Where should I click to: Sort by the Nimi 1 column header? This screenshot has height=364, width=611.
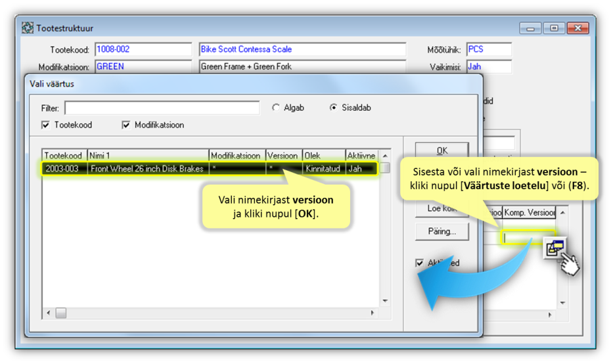coord(147,156)
